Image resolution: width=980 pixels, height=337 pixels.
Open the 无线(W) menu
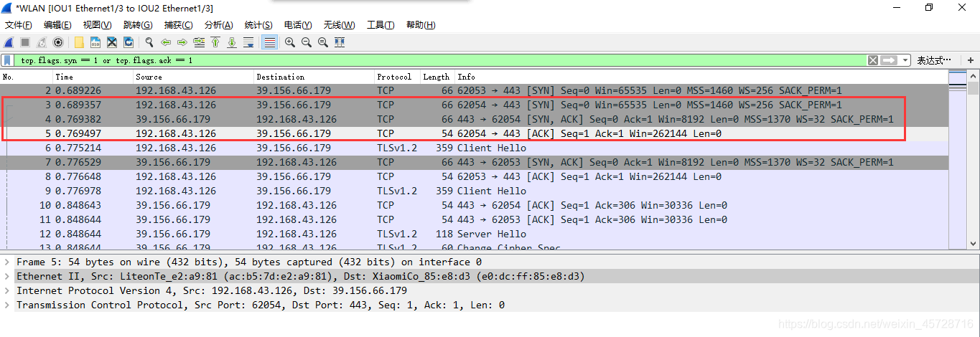339,25
